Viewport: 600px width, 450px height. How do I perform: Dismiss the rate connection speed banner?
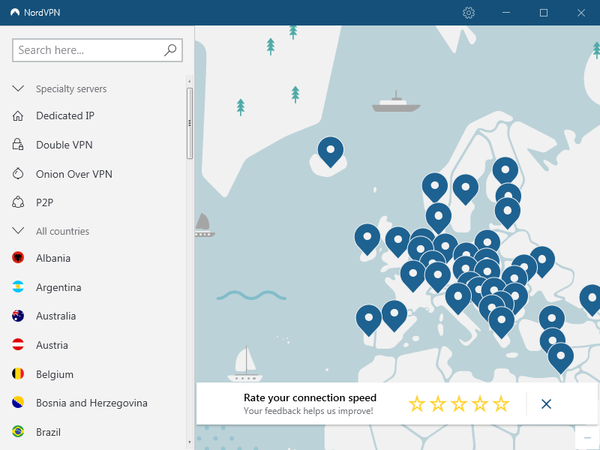(546, 404)
